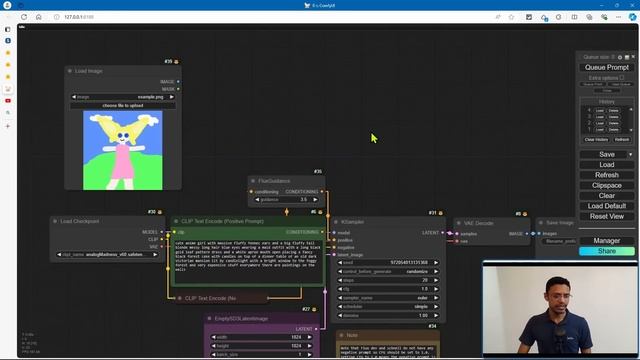Increase latent width with right arrow

309,337
